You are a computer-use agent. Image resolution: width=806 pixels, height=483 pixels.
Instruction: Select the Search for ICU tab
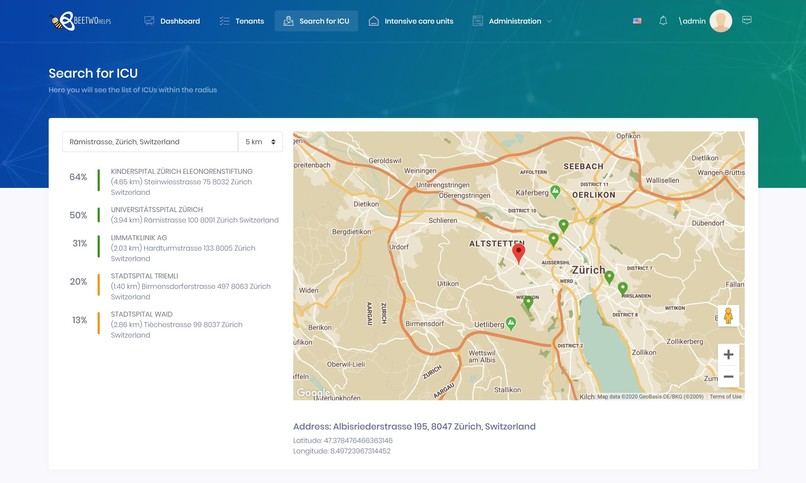tap(316, 21)
